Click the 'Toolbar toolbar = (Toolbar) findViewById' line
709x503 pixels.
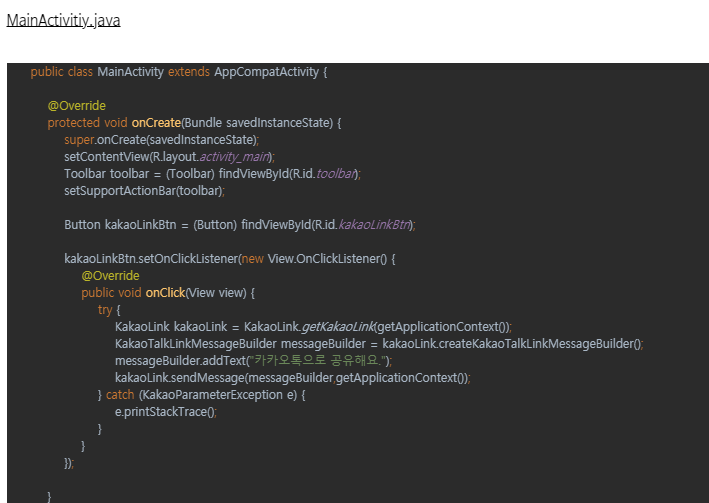coord(213,174)
